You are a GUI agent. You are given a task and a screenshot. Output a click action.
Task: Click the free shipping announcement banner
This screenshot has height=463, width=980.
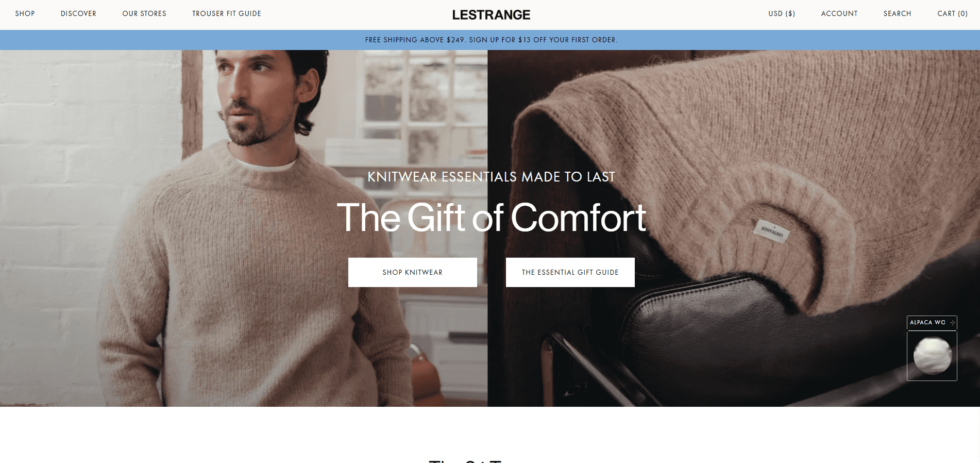click(490, 40)
